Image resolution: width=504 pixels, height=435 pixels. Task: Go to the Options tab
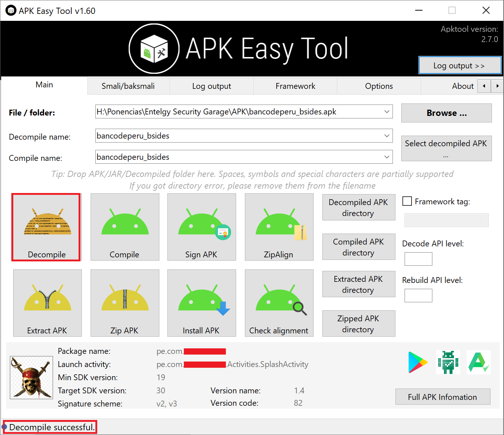(379, 86)
